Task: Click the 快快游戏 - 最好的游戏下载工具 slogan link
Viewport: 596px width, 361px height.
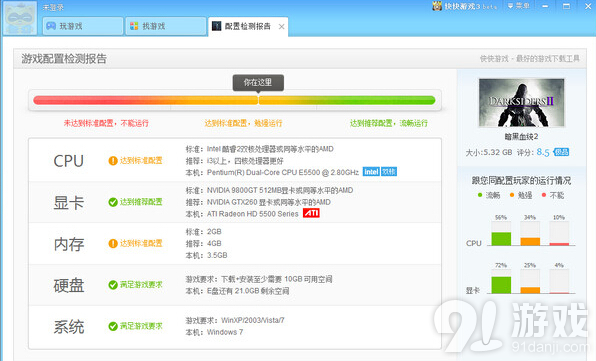Action: (529, 59)
